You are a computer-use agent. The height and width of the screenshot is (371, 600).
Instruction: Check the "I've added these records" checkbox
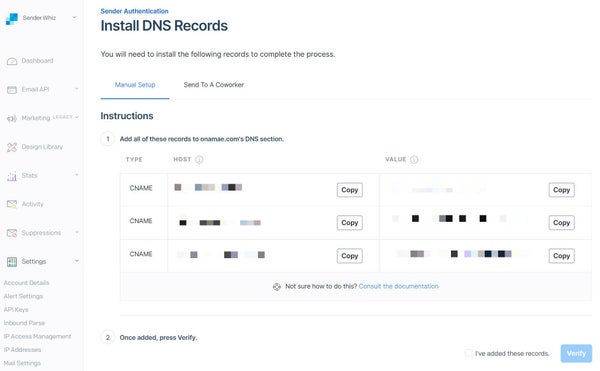468,353
